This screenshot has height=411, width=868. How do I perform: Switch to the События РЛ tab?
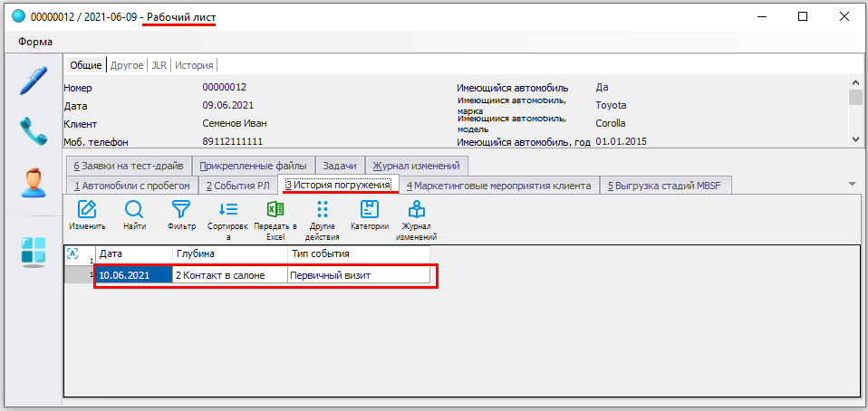click(237, 186)
